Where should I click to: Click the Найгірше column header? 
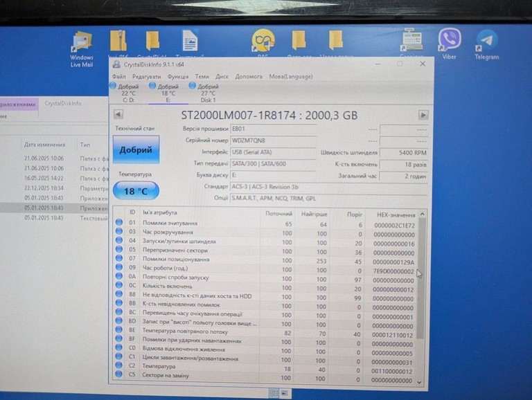click(x=314, y=214)
